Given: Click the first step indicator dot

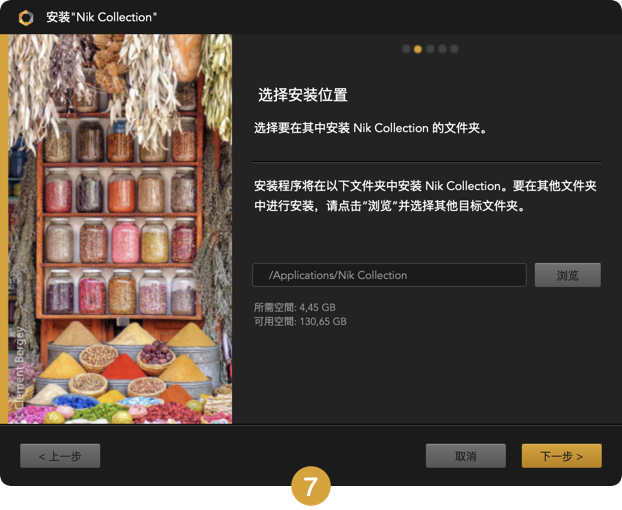Looking at the screenshot, I should tap(406, 49).
